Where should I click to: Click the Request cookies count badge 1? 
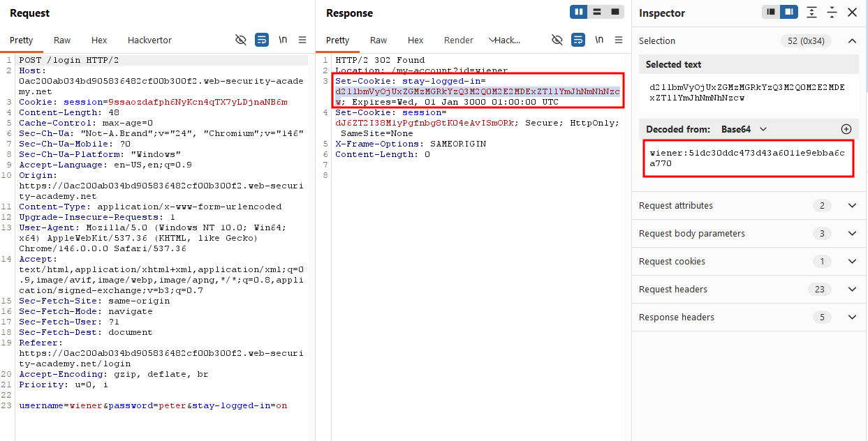coord(821,262)
